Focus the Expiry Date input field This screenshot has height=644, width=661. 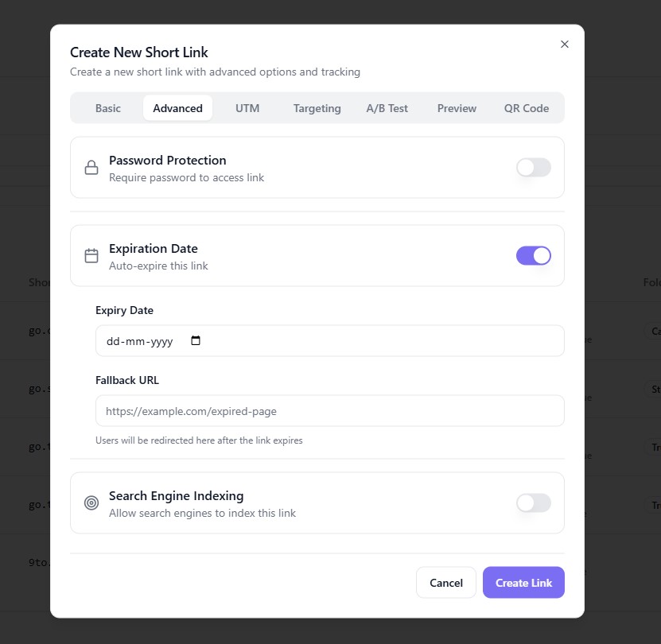click(x=143, y=341)
